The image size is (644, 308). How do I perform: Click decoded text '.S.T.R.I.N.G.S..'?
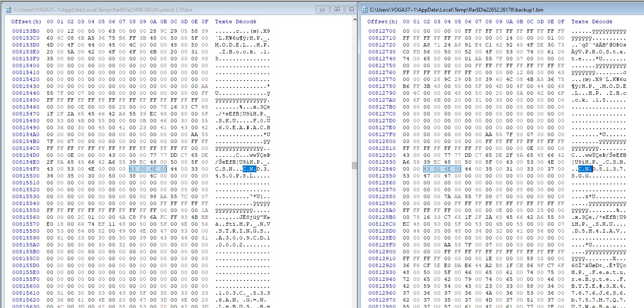[x=243, y=231]
